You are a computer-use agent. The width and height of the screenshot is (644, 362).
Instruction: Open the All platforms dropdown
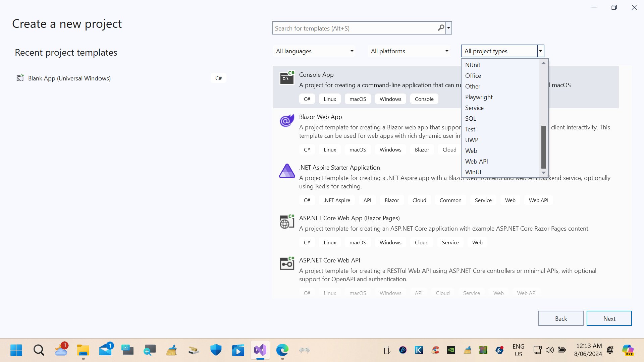click(x=409, y=51)
